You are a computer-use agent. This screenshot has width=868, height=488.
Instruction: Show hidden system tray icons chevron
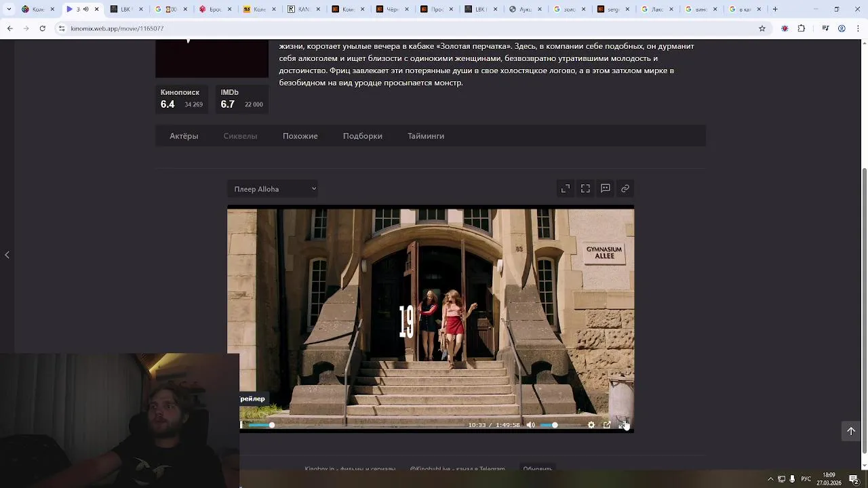770,479
